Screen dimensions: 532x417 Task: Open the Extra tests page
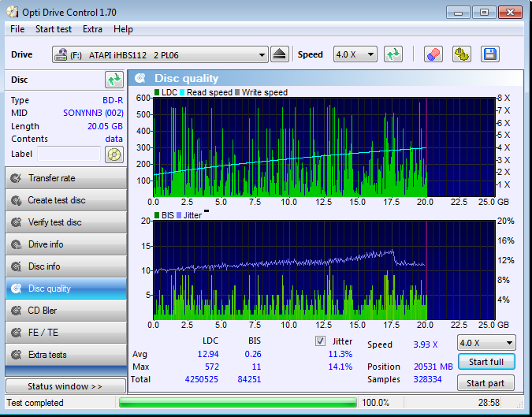pyautogui.click(x=66, y=355)
